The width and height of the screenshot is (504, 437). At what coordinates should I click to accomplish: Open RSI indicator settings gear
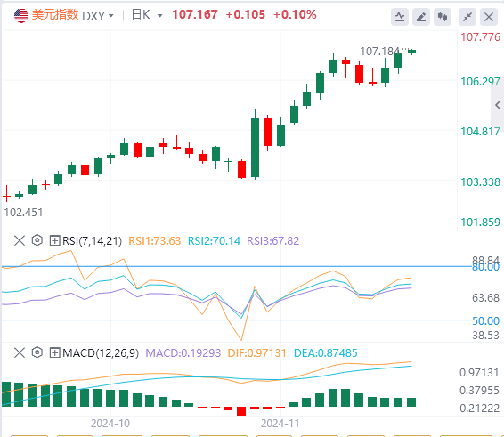[x=37, y=240]
